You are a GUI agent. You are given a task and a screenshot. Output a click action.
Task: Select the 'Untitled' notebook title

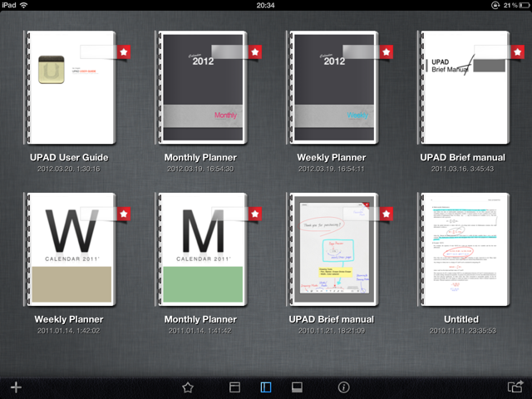pyautogui.click(x=461, y=319)
